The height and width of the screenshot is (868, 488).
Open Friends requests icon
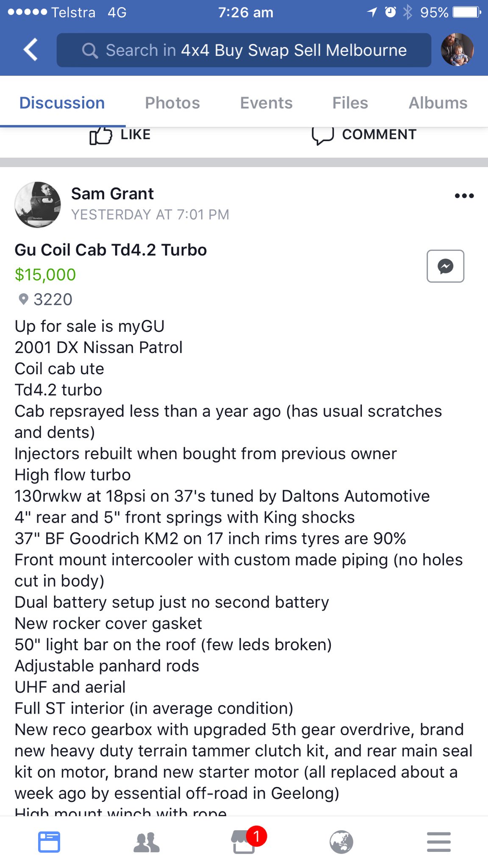147,842
